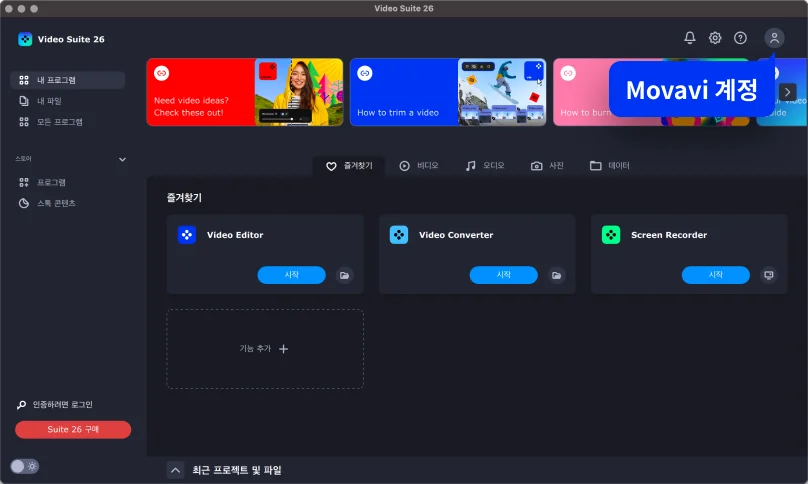Start Video Converter with 시작 button

(x=503, y=275)
